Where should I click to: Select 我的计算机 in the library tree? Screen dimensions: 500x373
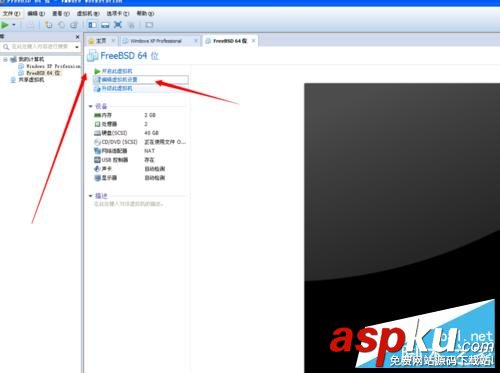(x=31, y=59)
